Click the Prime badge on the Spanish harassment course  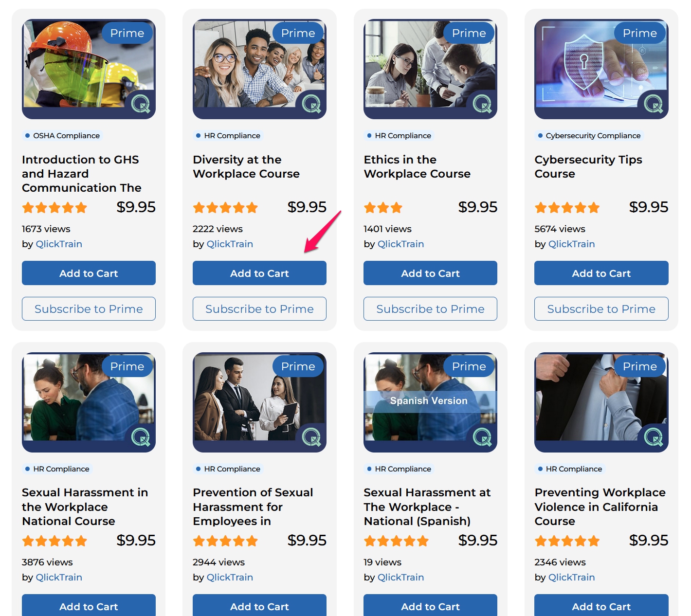coord(469,366)
